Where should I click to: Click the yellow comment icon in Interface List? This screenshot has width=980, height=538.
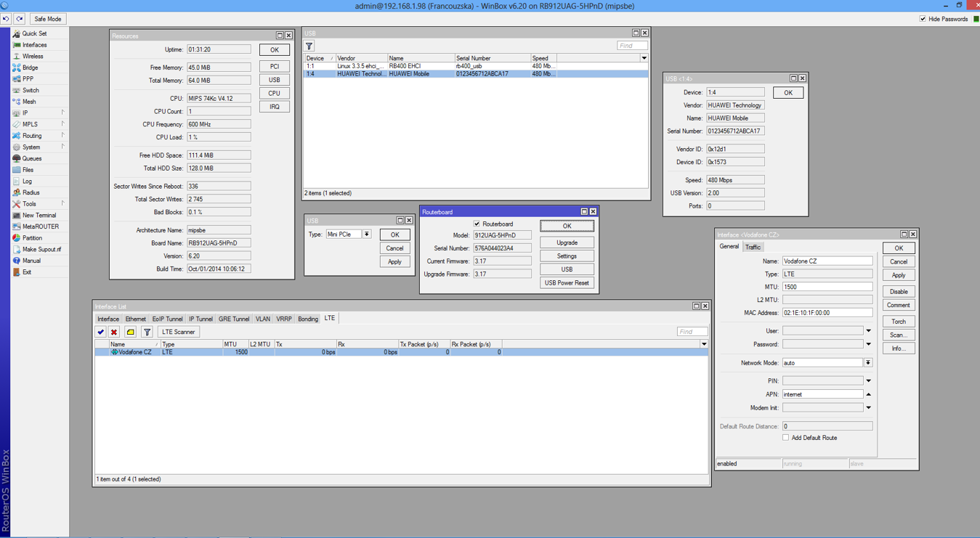click(130, 332)
